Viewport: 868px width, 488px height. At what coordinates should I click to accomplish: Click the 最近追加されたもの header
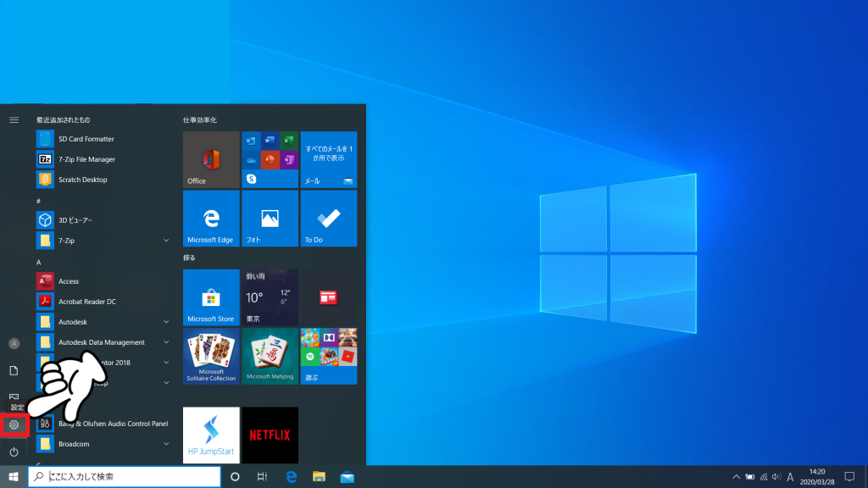(x=63, y=120)
